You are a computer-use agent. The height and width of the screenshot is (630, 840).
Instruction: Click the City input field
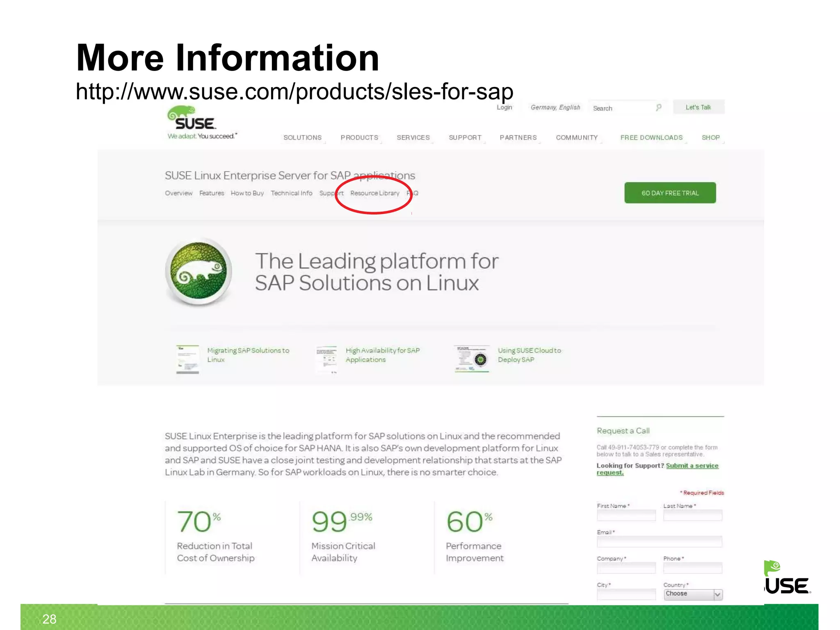click(626, 594)
